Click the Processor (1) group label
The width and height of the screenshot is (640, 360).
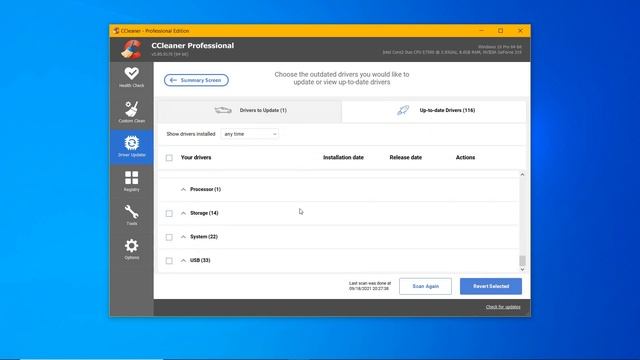tap(205, 189)
